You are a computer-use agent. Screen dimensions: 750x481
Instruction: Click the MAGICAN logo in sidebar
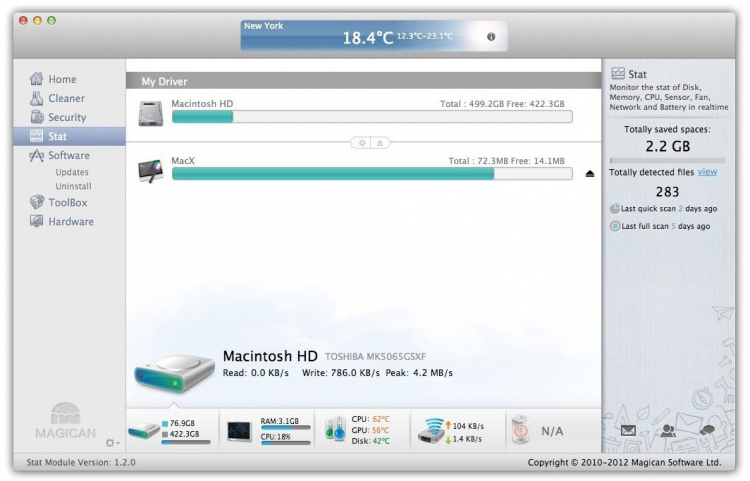[x=66, y=421]
